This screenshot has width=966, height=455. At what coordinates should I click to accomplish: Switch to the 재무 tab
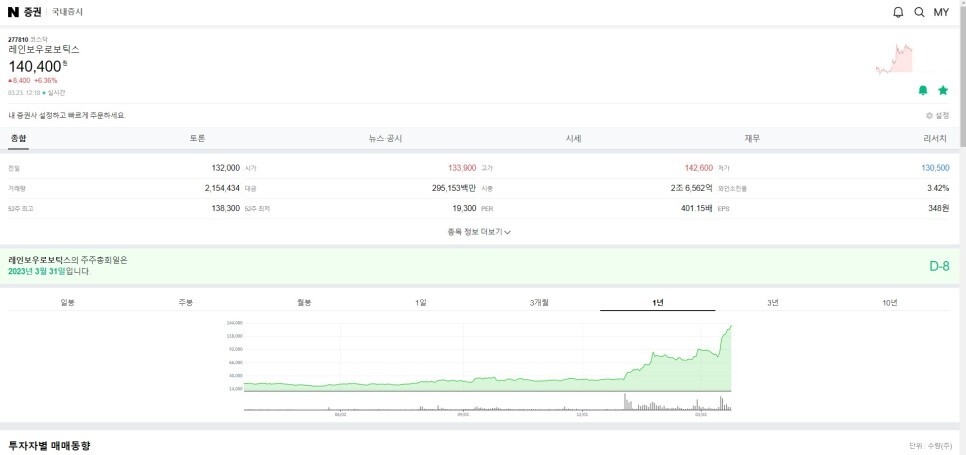tap(752, 139)
